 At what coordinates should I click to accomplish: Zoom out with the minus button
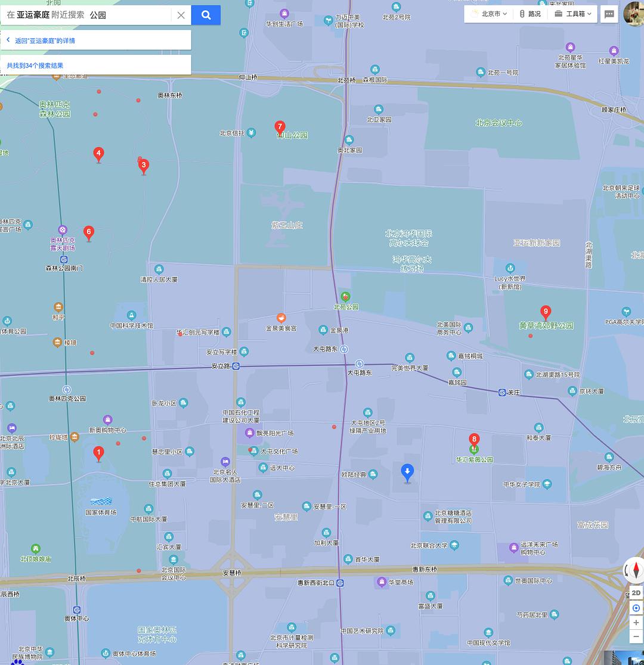[636, 637]
